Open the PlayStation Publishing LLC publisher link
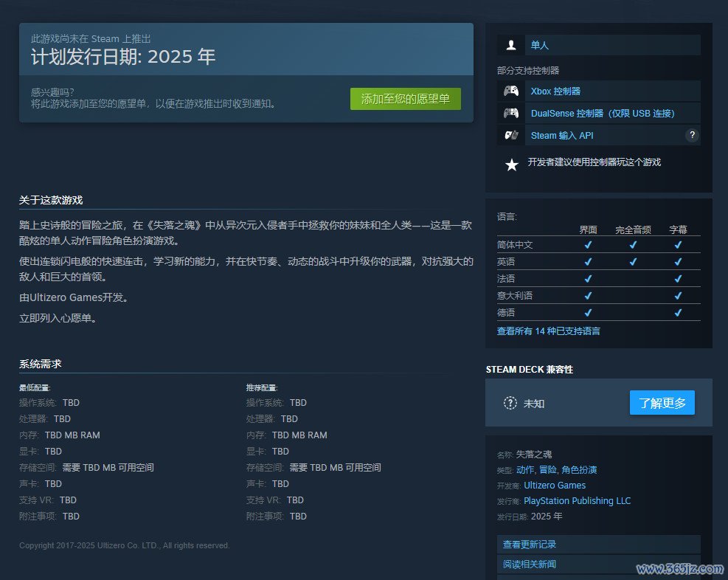The image size is (728, 580). [x=577, y=500]
